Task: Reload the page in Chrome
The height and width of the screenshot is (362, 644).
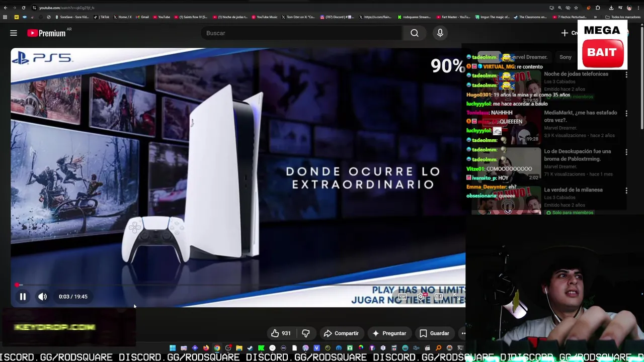Action: (x=23, y=8)
